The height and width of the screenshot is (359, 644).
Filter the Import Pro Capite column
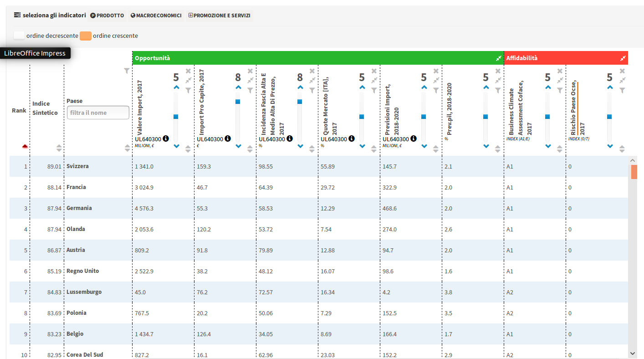(x=250, y=90)
